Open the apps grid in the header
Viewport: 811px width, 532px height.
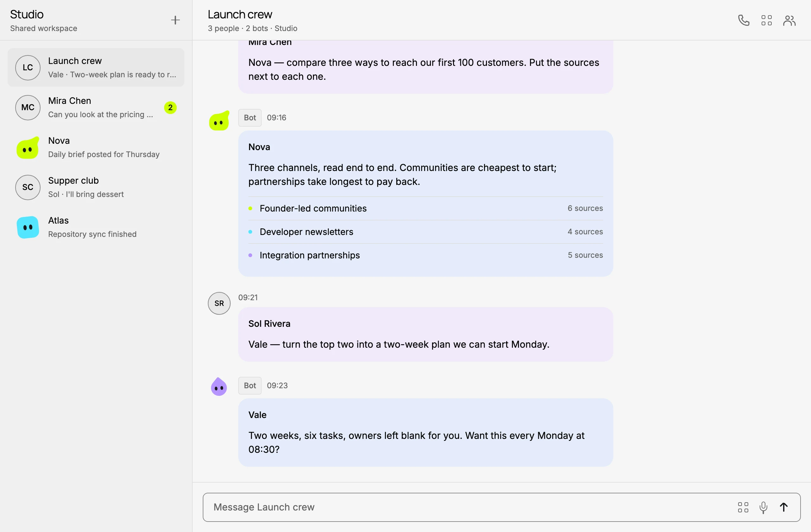(766, 21)
